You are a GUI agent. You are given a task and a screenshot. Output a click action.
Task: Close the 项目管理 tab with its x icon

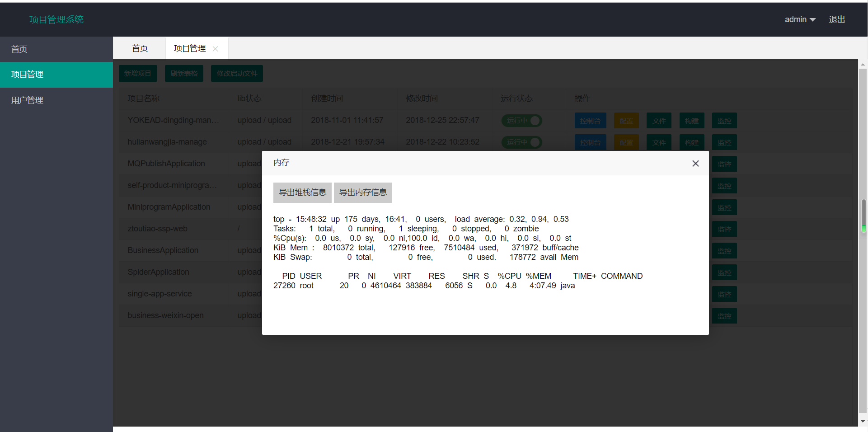(216, 49)
